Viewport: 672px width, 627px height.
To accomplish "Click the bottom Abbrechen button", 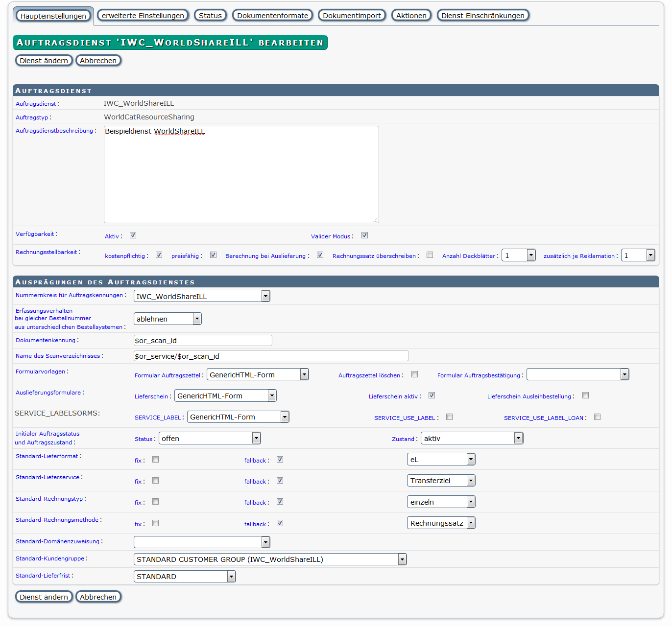I will pos(98,597).
